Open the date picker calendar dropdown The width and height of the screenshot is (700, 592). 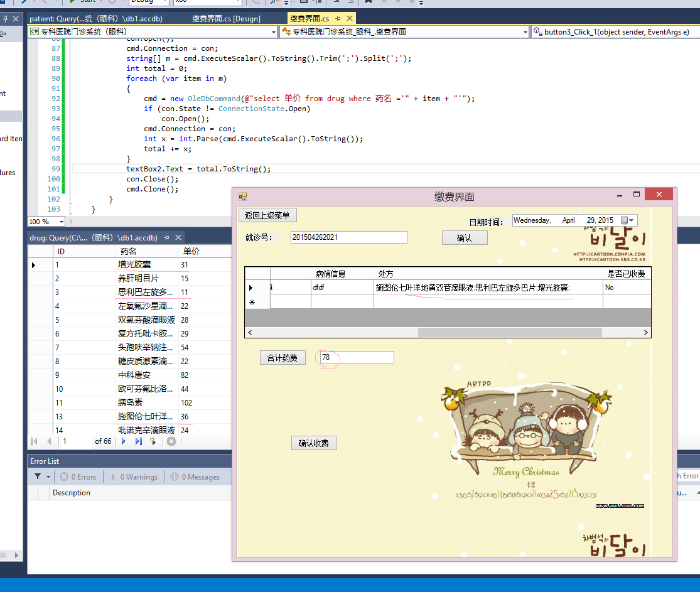pos(628,220)
